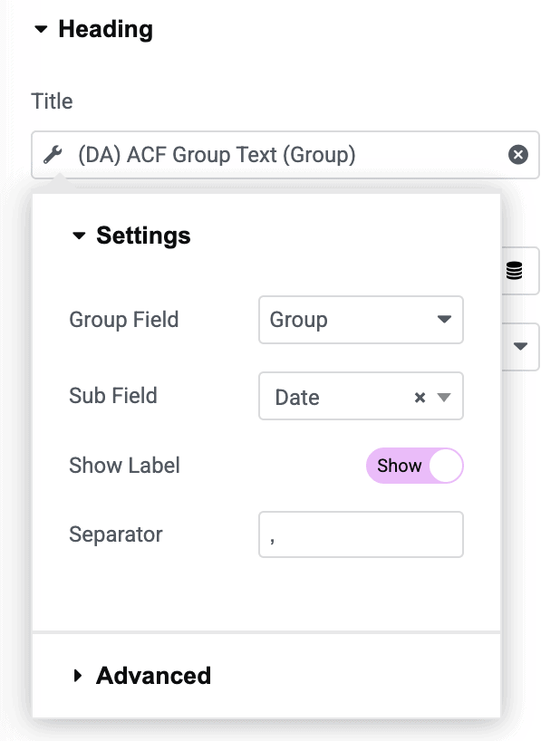This screenshot has width=560, height=741.
Task: Open the partially hidden dropdown behind the popup
Action: pyautogui.click(x=520, y=346)
